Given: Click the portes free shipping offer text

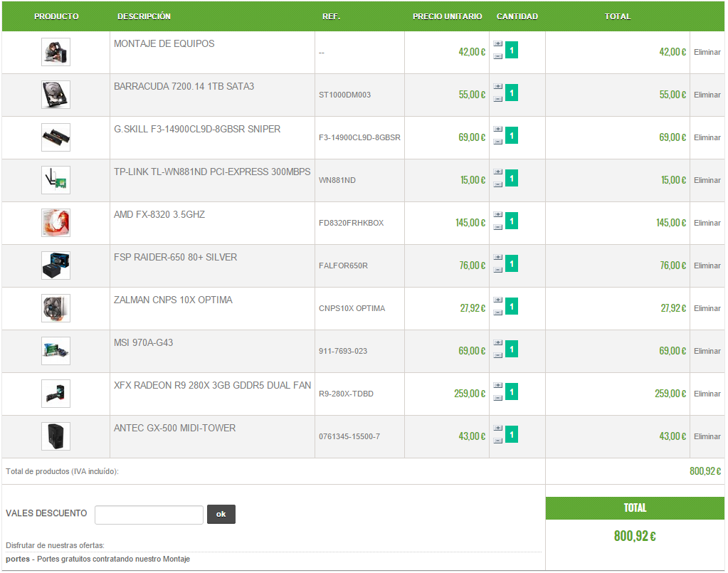Looking at the screenshot, I should (x=98, y=559).
